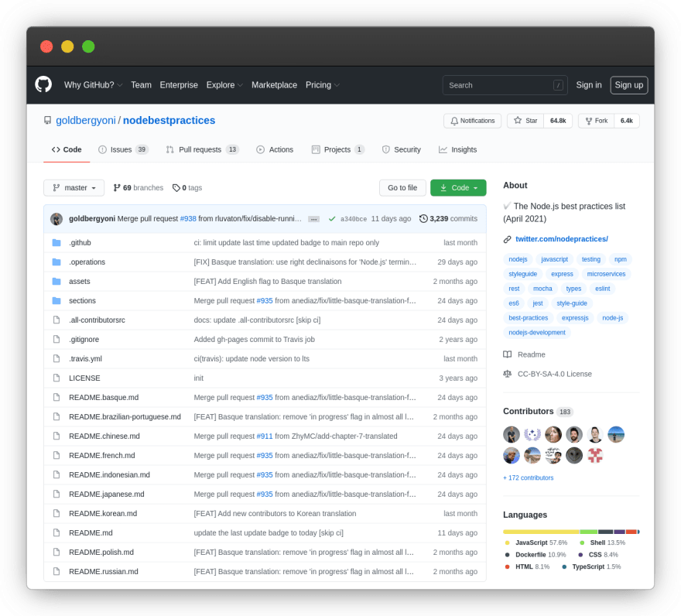Click the .operations folder icon
681x616 pixels.
(56, 262)
